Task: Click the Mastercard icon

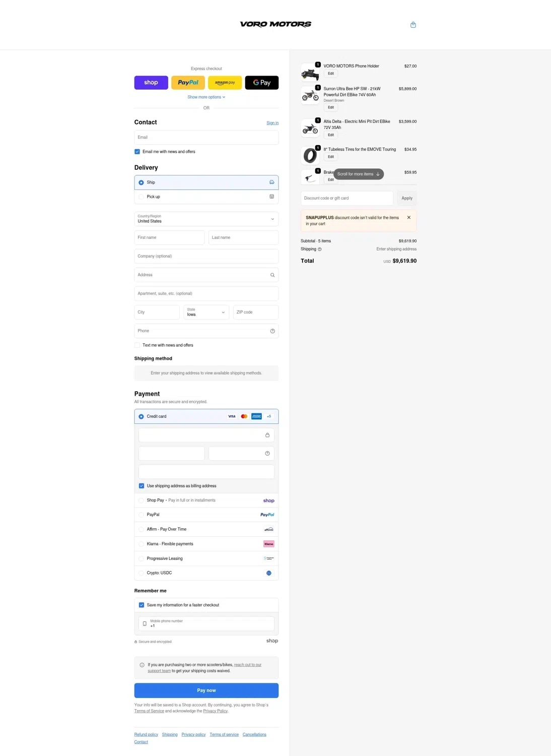Action: pyautogui.click(x=244, y=416)
